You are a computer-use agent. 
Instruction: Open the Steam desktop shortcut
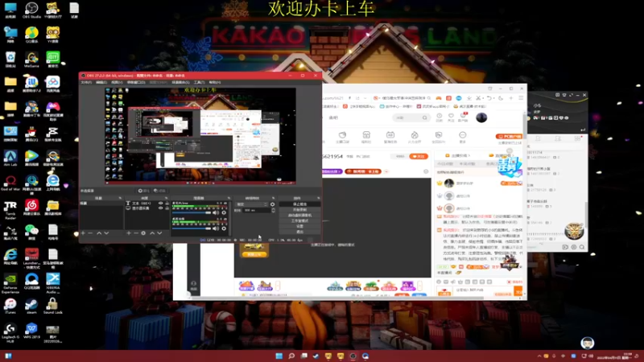[x=31, y=306]
